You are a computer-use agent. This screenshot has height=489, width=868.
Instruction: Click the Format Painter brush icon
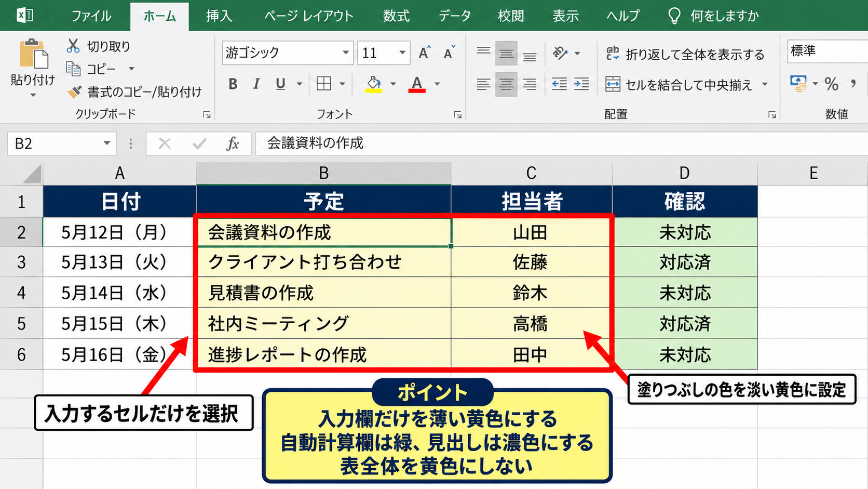coord(74,92)
